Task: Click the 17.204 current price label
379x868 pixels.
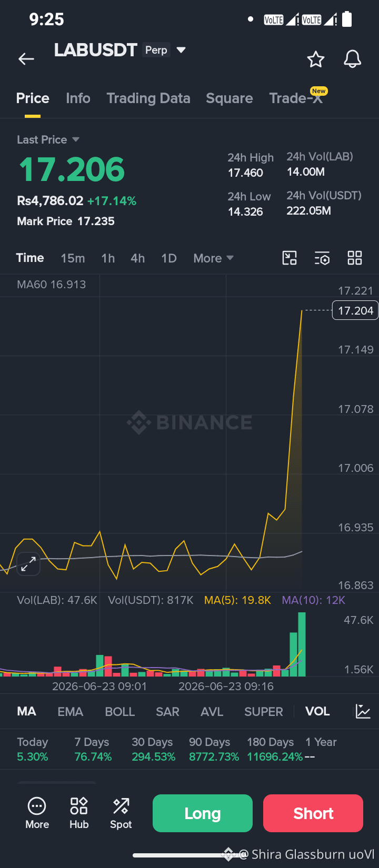Action: [355, 310]
